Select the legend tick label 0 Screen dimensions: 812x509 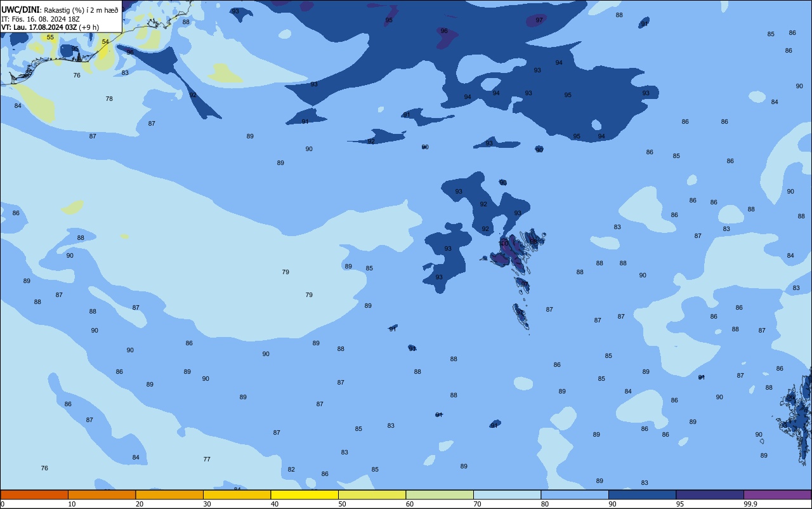[x=3, y=504]
